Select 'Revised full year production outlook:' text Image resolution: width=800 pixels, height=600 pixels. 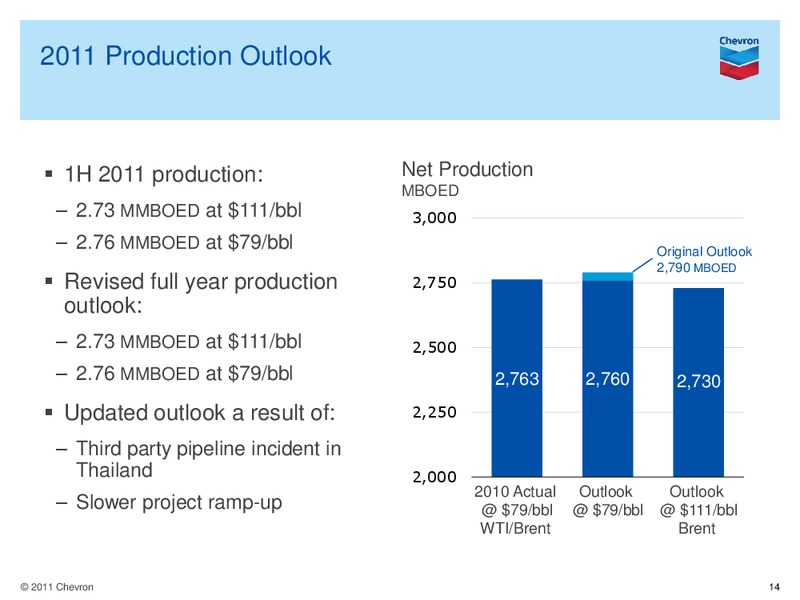coord(201,293)
